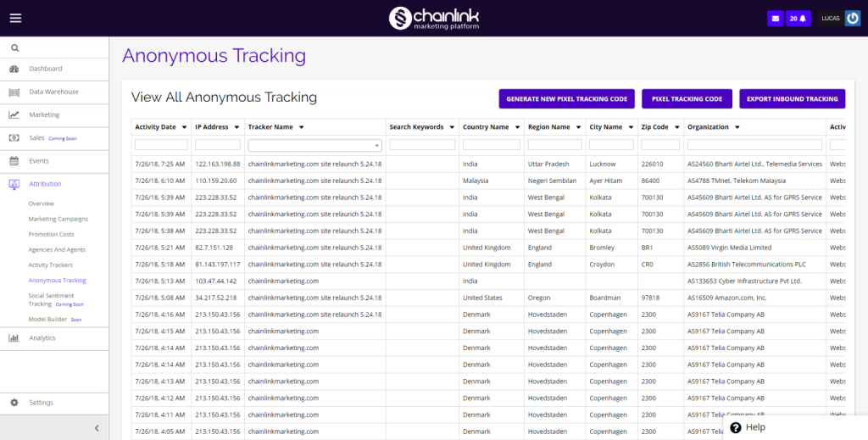868x440 pixels.
Task: Select the Negeri Sembilan region cell
Action: coord(552,181)
